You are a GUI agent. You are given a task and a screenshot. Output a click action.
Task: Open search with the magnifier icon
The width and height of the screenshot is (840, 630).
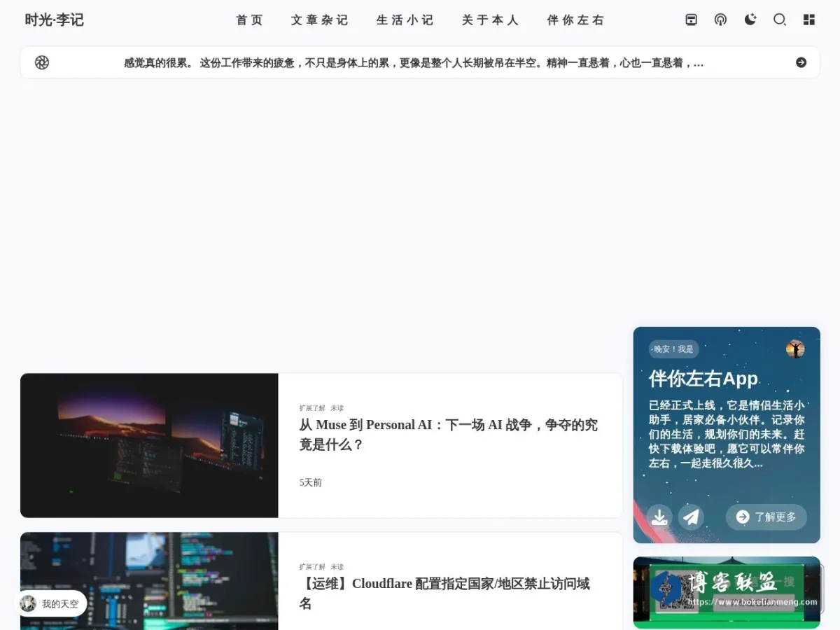(780, 20)
